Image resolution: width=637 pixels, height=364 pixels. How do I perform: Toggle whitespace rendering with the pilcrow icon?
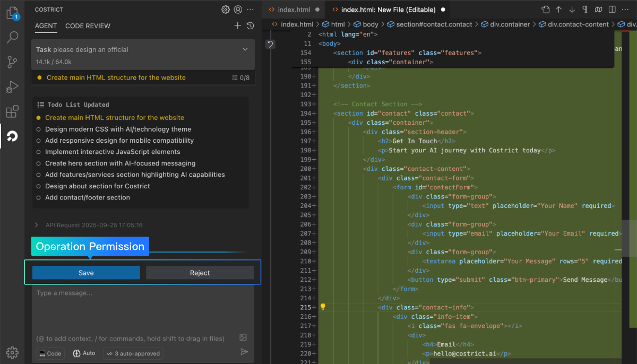tap(585, 10)
